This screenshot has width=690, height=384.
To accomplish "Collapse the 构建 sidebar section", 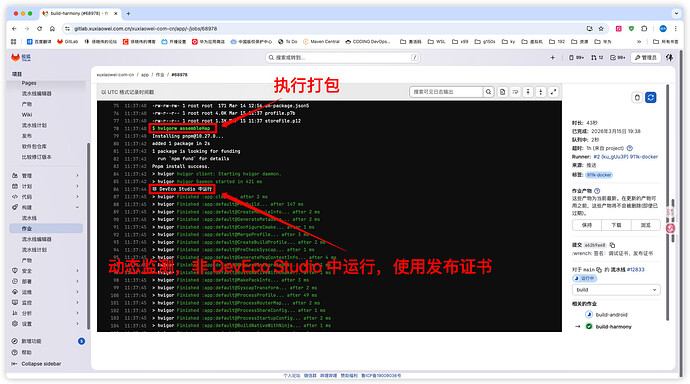I will click(46, 207).
